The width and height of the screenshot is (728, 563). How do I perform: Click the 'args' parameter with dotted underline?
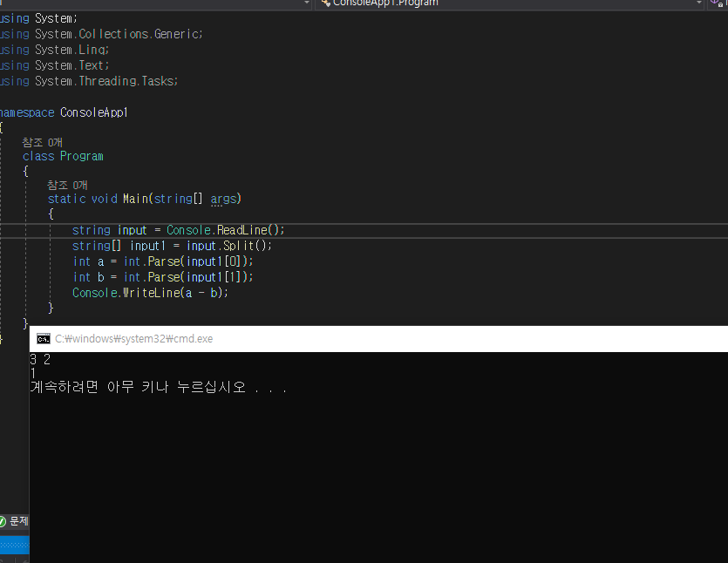(223, 199)
